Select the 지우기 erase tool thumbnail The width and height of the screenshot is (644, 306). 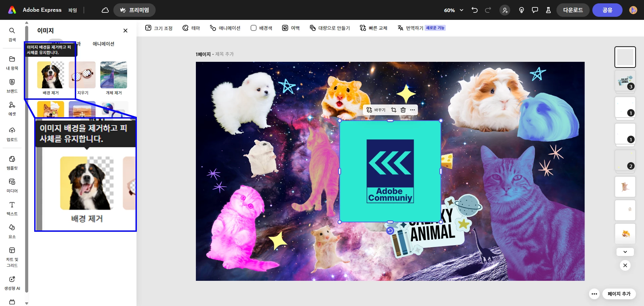(82, 75)
